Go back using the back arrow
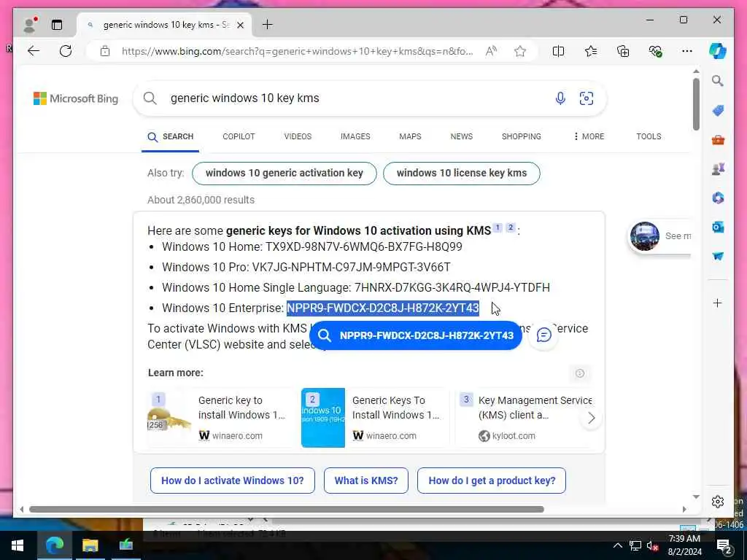This screenshot has width=747, height=560. click(x=34, y=51)
